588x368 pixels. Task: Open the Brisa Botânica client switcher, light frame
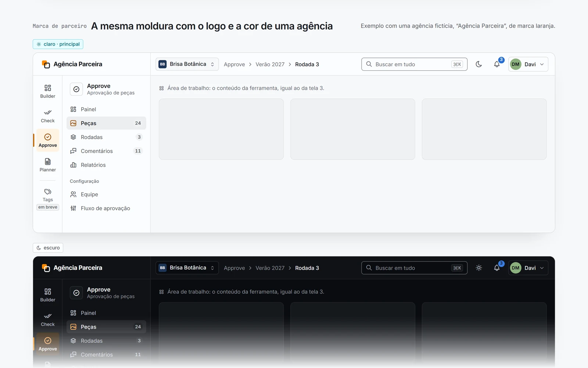[187, 64]
